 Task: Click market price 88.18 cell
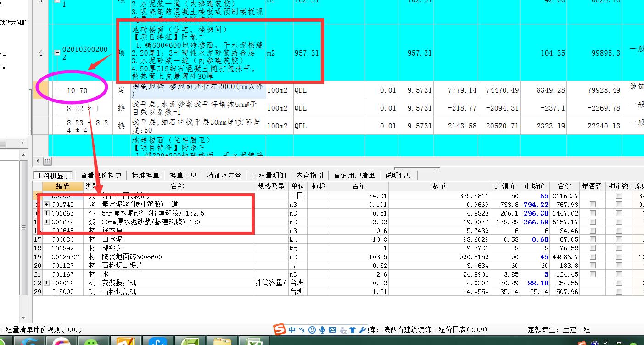point(535,283)
